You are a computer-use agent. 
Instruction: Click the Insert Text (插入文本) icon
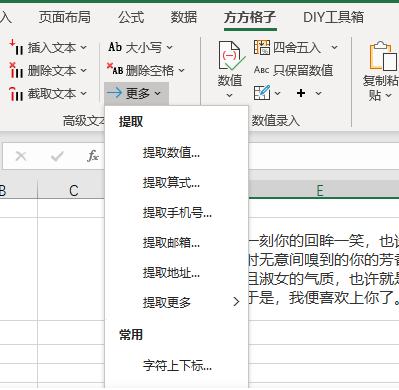(16, 47)
